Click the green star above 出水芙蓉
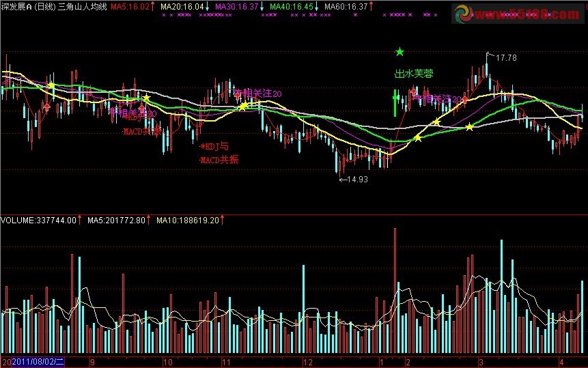 tap(400, 52)
